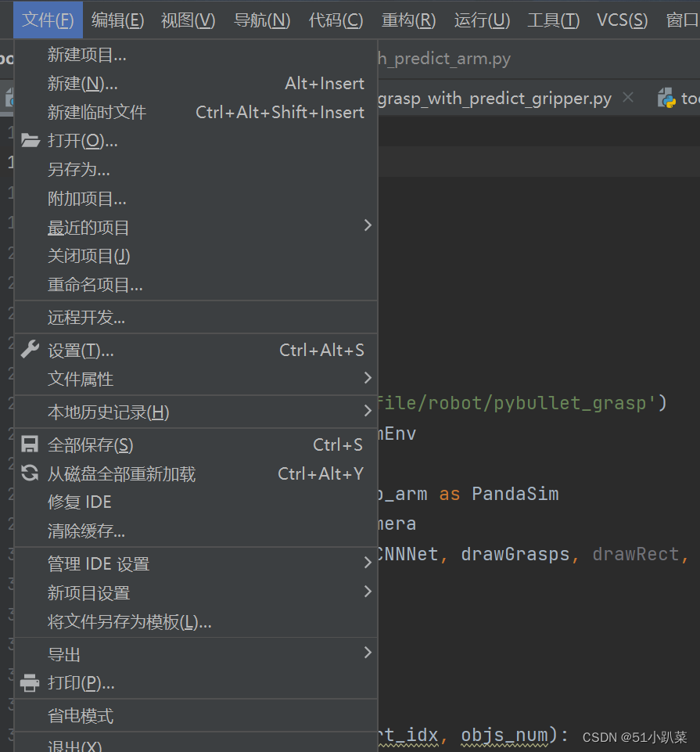
Task: Click the printer icon beside 打印(P)...
Action: [x=30, y=682]
